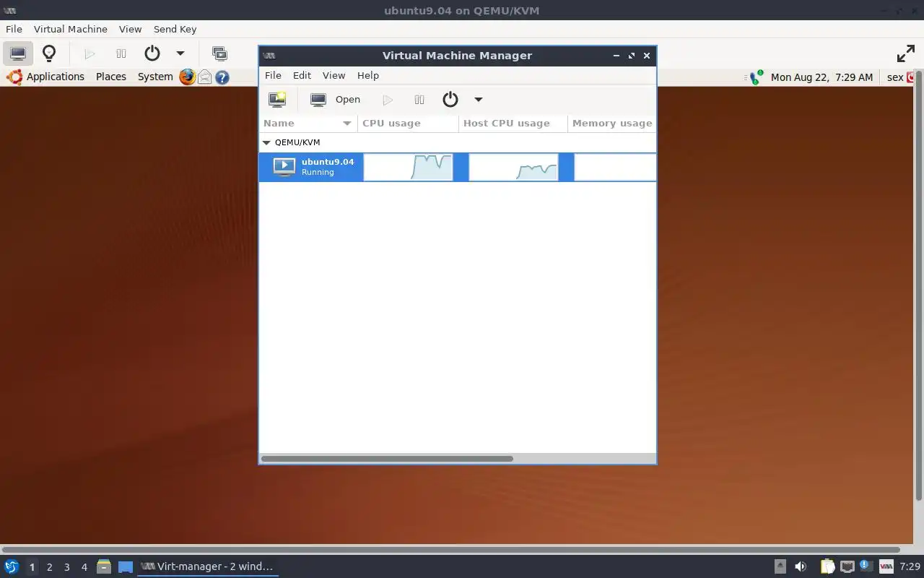Sort by Memory usage column header
The image size is (924, 578).
coord(612,124)
